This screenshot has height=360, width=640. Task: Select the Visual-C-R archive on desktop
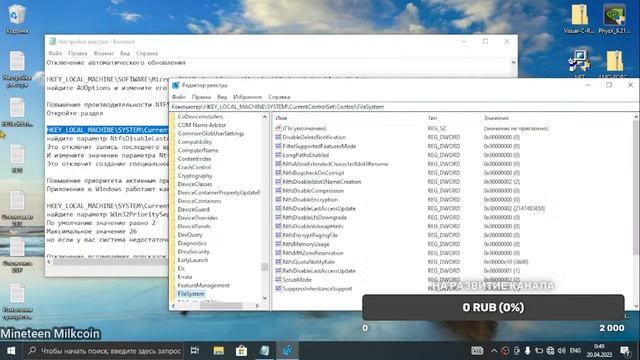[579, 19]
